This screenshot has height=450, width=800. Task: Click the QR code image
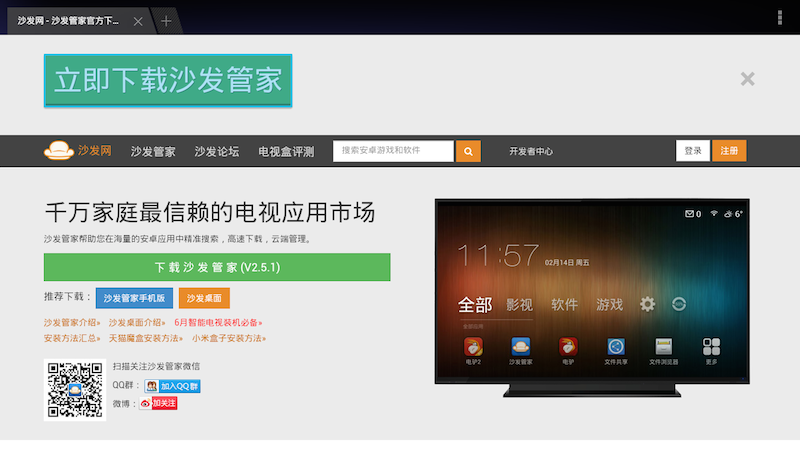click(x=74, y=390)
